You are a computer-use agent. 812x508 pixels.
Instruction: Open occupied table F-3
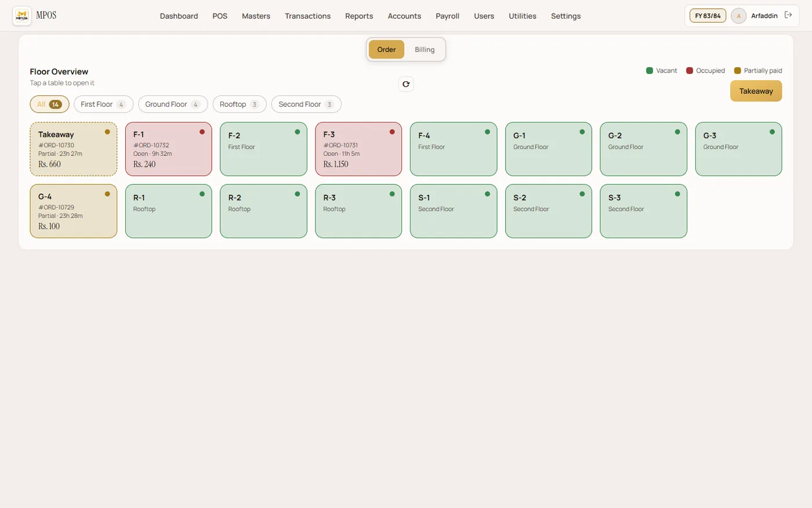(358, 149)
